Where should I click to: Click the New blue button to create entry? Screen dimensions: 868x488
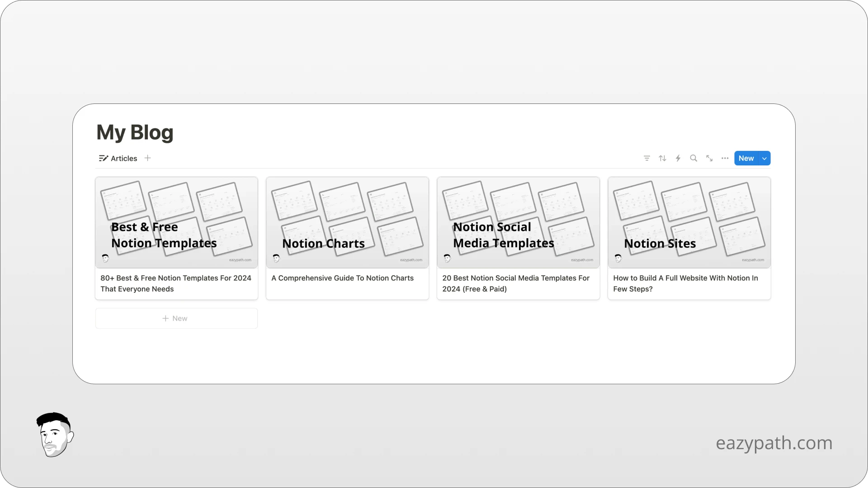746,157
